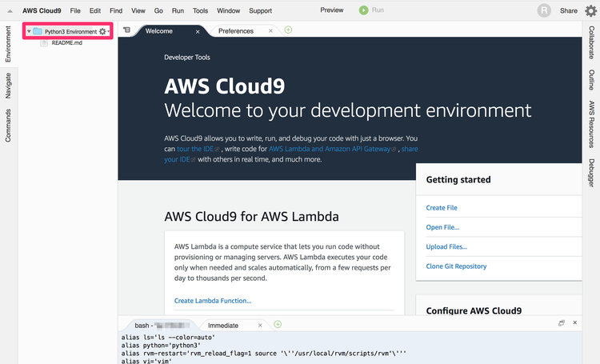Open the Support menu
Screen dimensions: 600x364
point(260,10)
